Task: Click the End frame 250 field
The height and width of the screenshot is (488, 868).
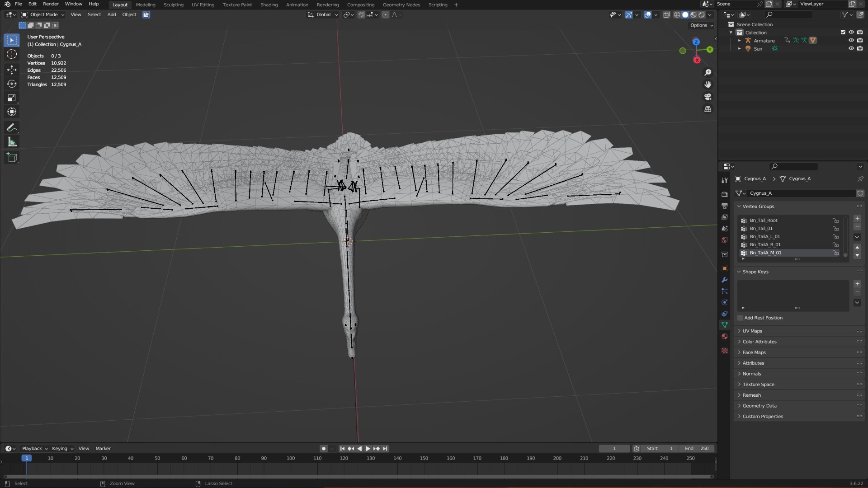Action: click(697, 449)
